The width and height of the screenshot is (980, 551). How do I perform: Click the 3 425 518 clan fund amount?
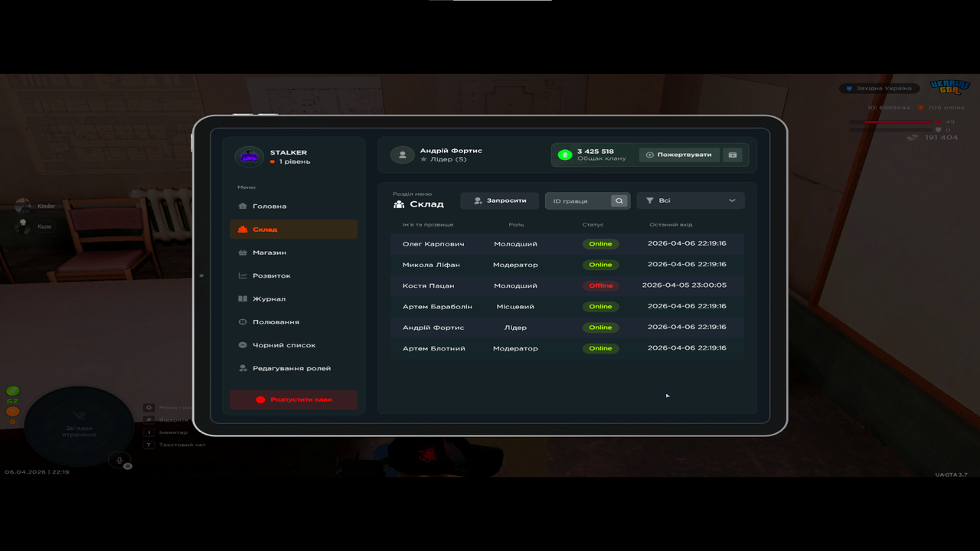click(596, 152)
